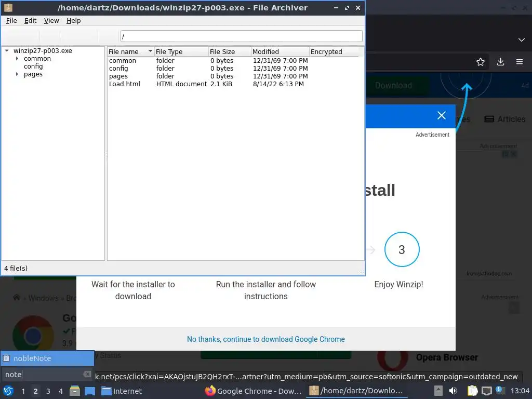Click the 4 file(s) status bar text
The height and width of the screenshot is (399, 532).
[16, 268]
